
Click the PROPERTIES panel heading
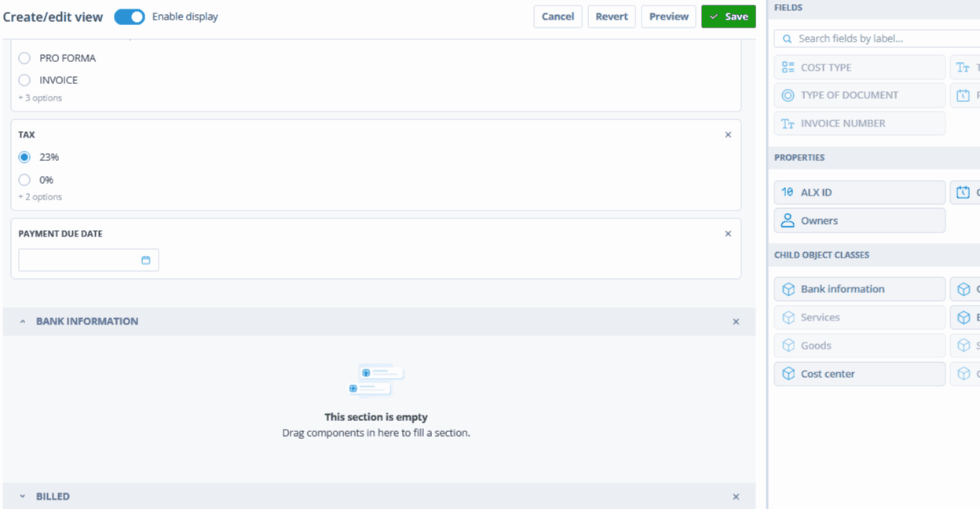pyautogui.click(x=799, y=158)
